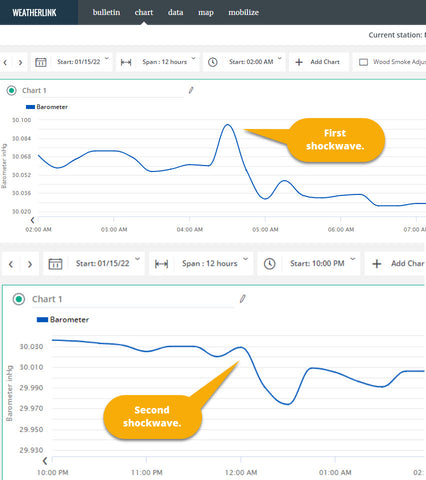426x480 pixels.
Task: Open the chart tab
Action: click(x=144, y=12)
